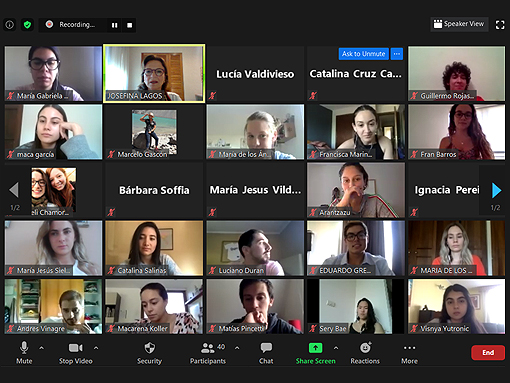Open more options for Catalina Cruz tile
The height and width of the screenshot is (383, 510).
tap(397, 54)
